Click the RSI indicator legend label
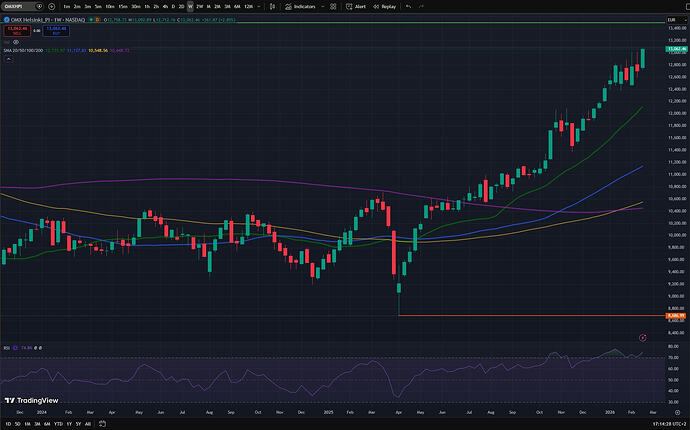Screen dimensions: 690x430 (x=7, y=348)
